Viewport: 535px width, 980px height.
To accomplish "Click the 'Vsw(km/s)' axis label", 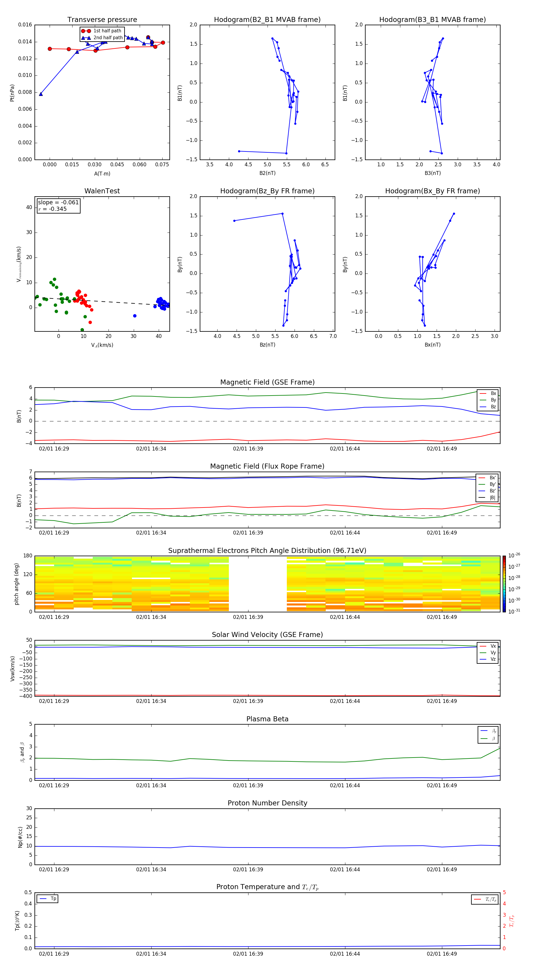I will tap(12, 668).
